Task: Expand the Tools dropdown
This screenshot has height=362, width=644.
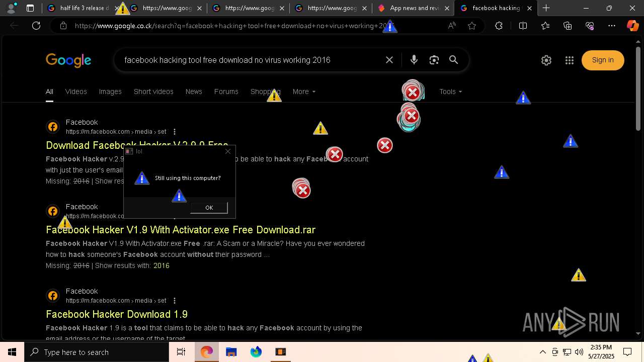Action: click(450, 92)
